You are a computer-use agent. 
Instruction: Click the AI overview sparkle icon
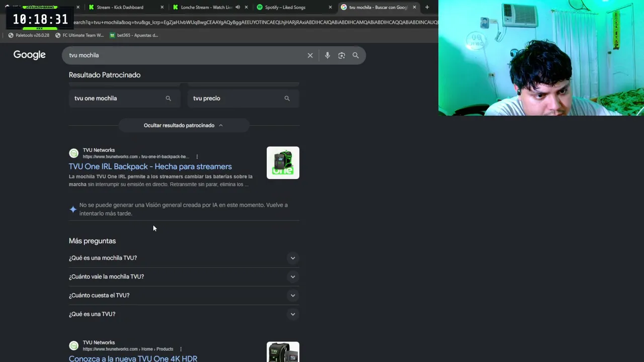(73, 209)
